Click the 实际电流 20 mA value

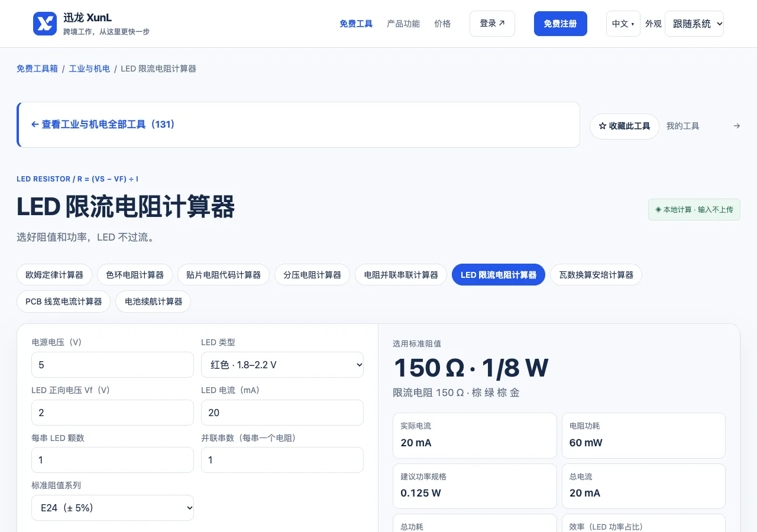click(x=416, y=443)
